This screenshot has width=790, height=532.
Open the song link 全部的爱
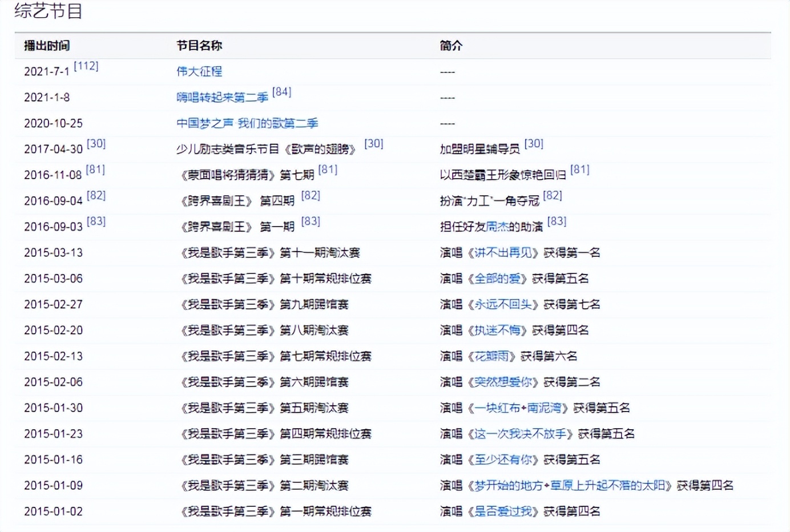click(x=498, y=279)
